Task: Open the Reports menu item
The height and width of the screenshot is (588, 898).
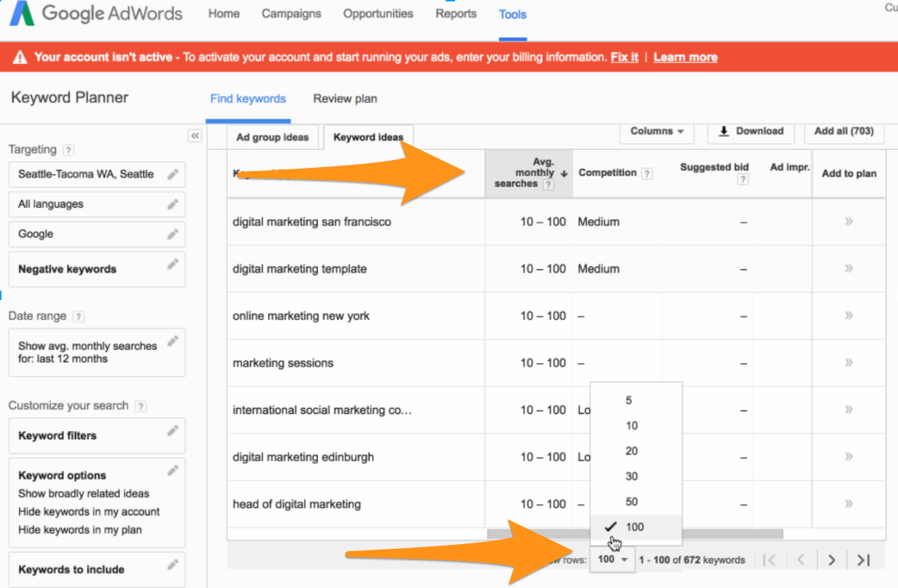Action: 456,14
